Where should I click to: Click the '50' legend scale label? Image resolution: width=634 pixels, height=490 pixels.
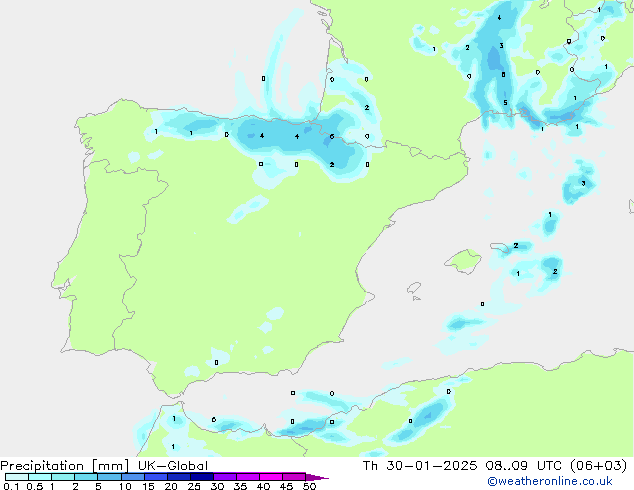point(309,486)
